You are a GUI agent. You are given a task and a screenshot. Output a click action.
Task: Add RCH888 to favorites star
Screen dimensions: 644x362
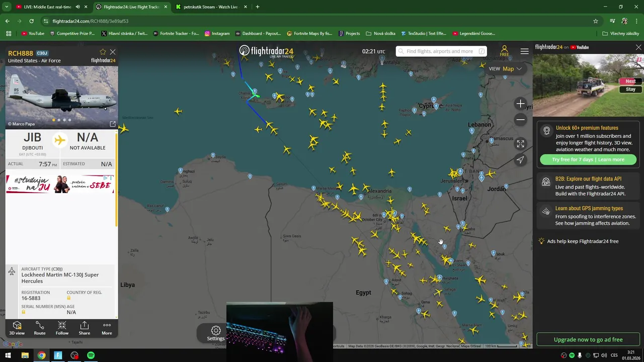tap(103, 52)
